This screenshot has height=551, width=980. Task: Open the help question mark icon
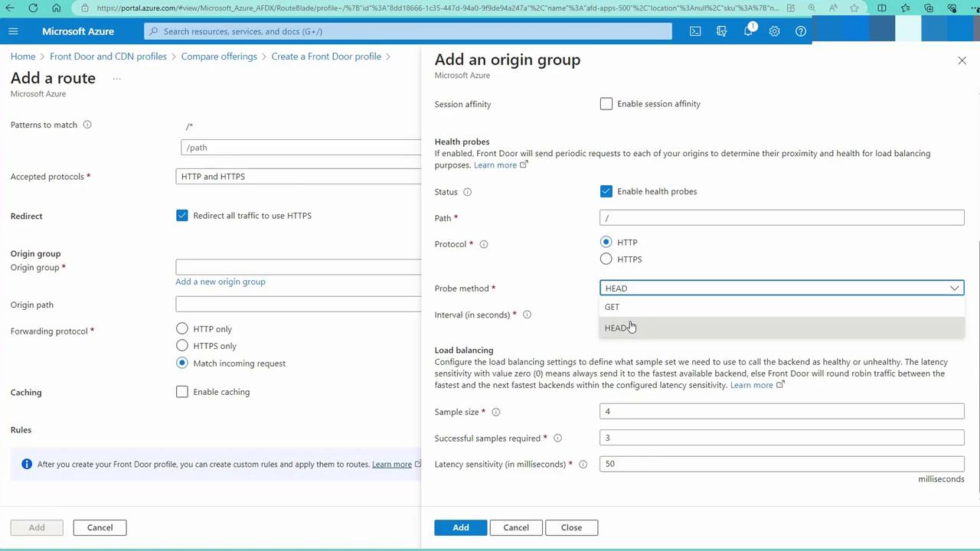pos(801,31)
